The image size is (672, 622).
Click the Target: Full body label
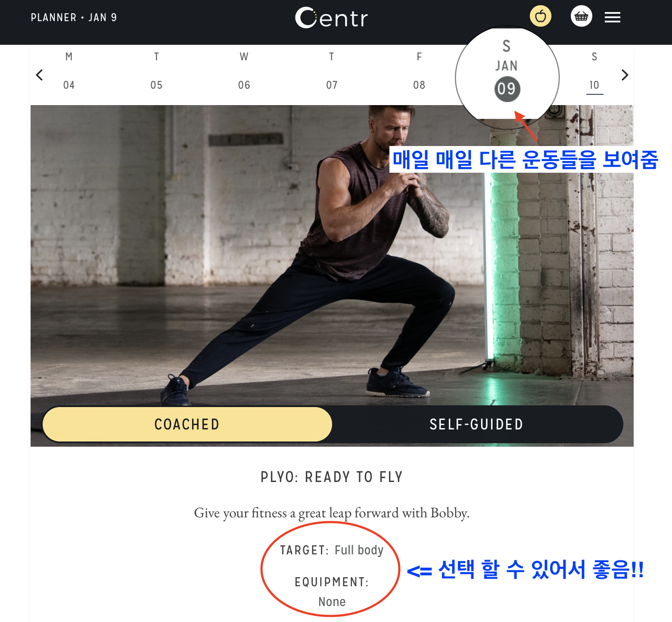(332, 550)
